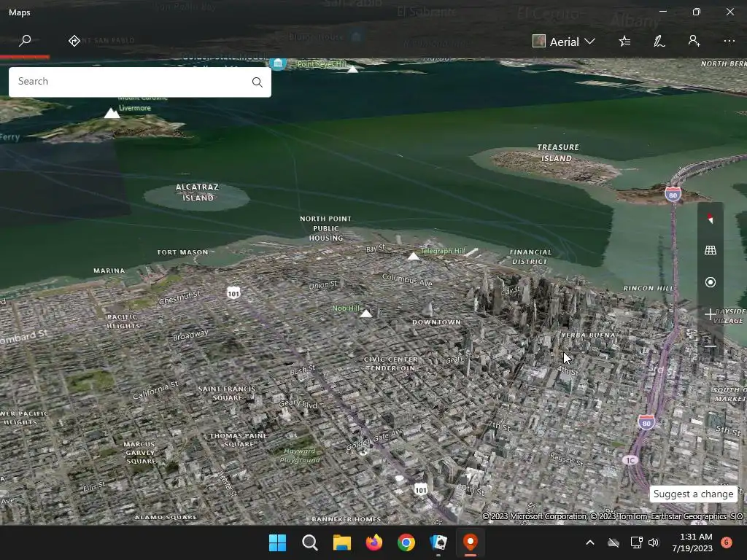Image resolution: width=747 pixels, height=560 pixels.
Task: Select the Financial District label
Action: (530, 257)
